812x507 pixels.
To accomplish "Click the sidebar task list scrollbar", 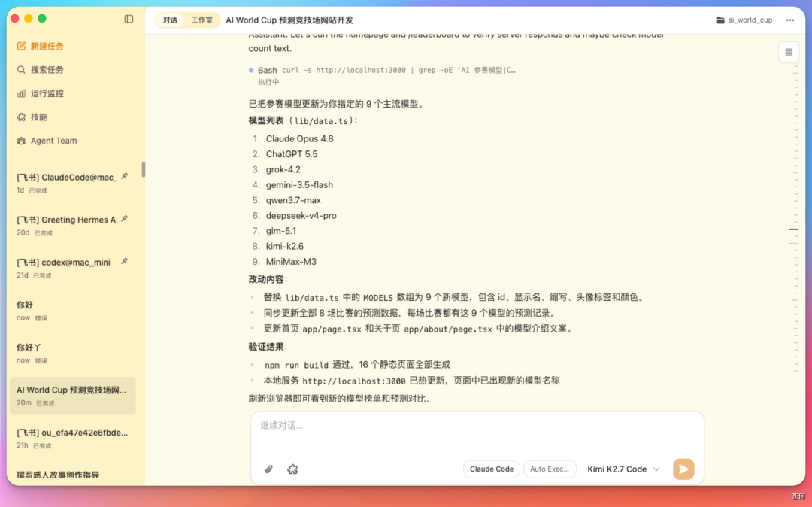I will coord(144,169).
